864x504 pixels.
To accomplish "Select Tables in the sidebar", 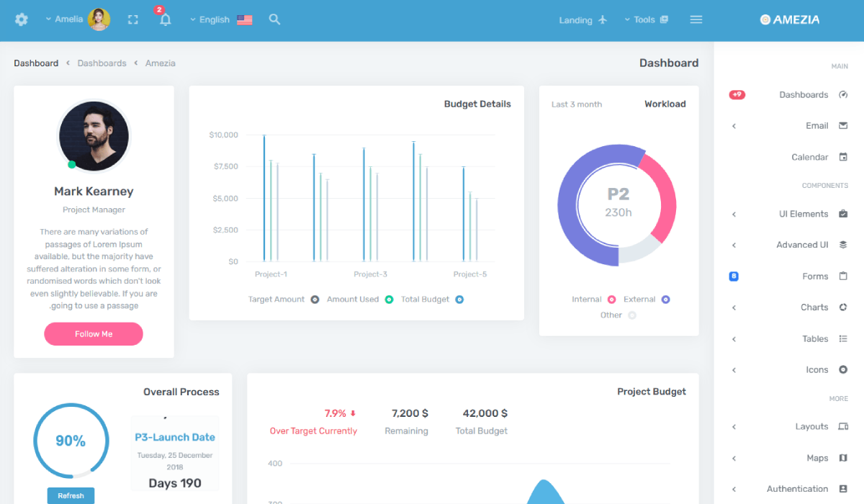I will coord(815,338).
